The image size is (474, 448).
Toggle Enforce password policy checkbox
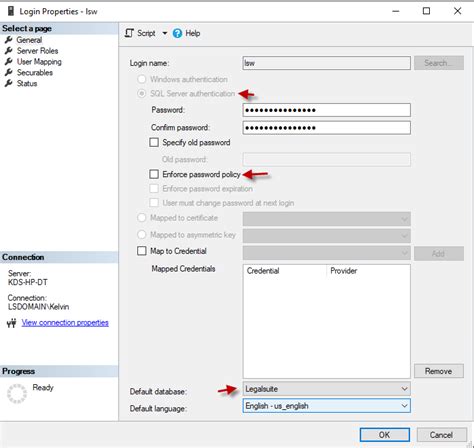pos(154,174)
